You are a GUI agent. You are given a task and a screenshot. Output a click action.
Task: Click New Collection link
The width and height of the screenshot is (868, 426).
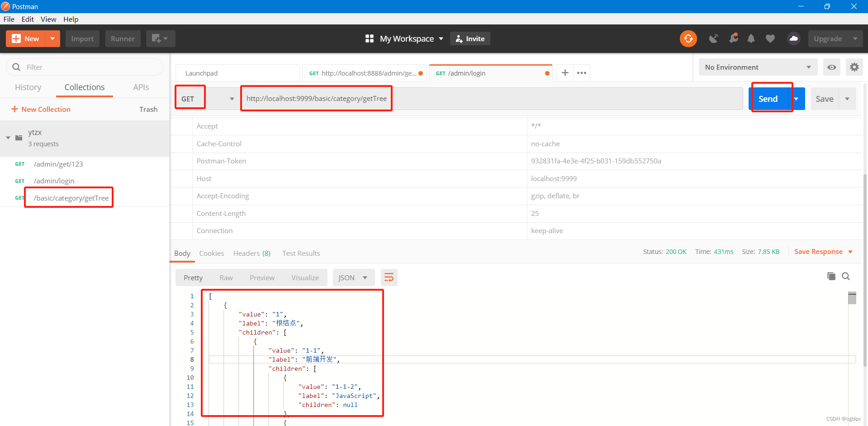coord(41,109)
